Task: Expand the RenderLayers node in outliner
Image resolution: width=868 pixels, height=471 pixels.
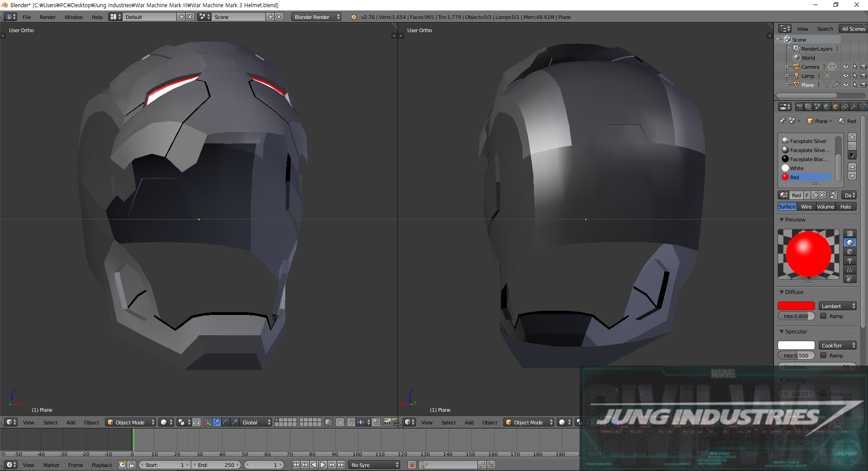Action: (789, 48)
